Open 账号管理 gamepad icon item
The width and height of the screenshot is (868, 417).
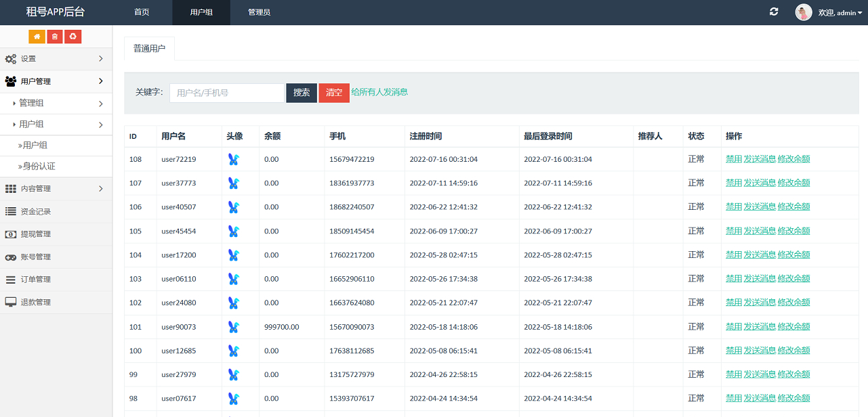click(x=11, y=257)
